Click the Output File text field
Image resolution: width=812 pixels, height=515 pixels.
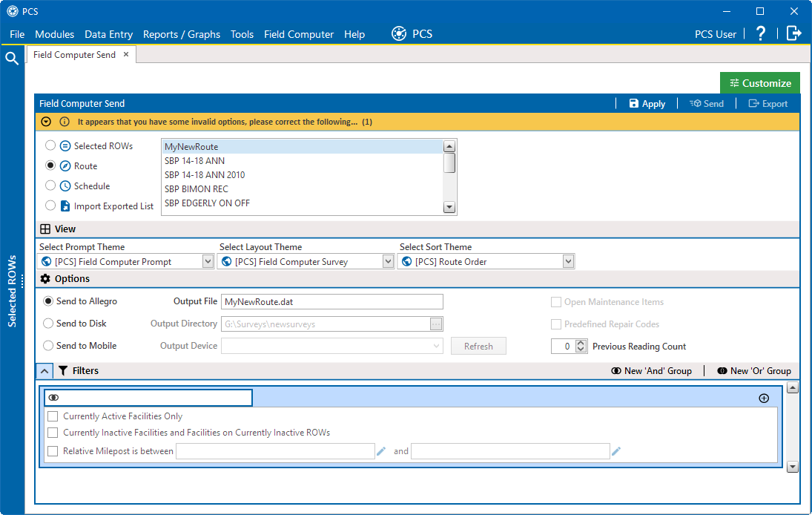(332, 301)
